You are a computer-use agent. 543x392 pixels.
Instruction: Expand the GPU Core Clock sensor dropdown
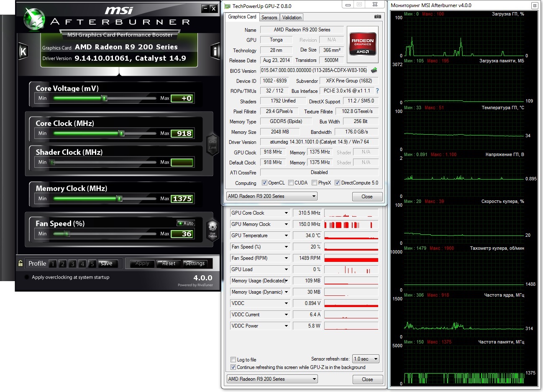coord(287,213)
